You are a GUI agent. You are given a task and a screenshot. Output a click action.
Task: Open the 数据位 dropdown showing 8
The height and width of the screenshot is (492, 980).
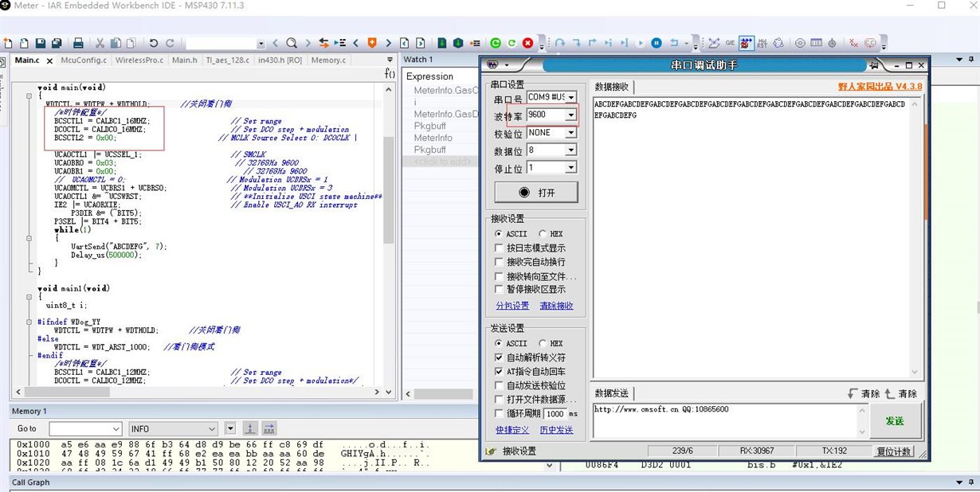[x=571, y=150]
